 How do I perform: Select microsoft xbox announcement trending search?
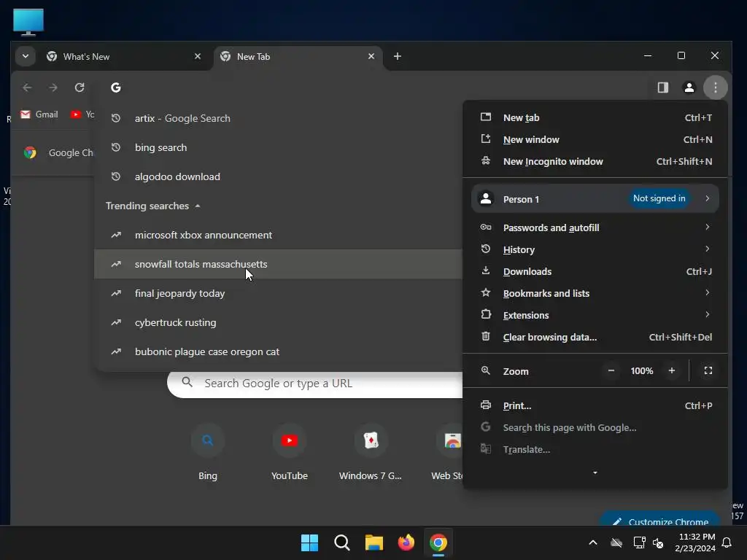pyautogui.click(x=278, y=236)
